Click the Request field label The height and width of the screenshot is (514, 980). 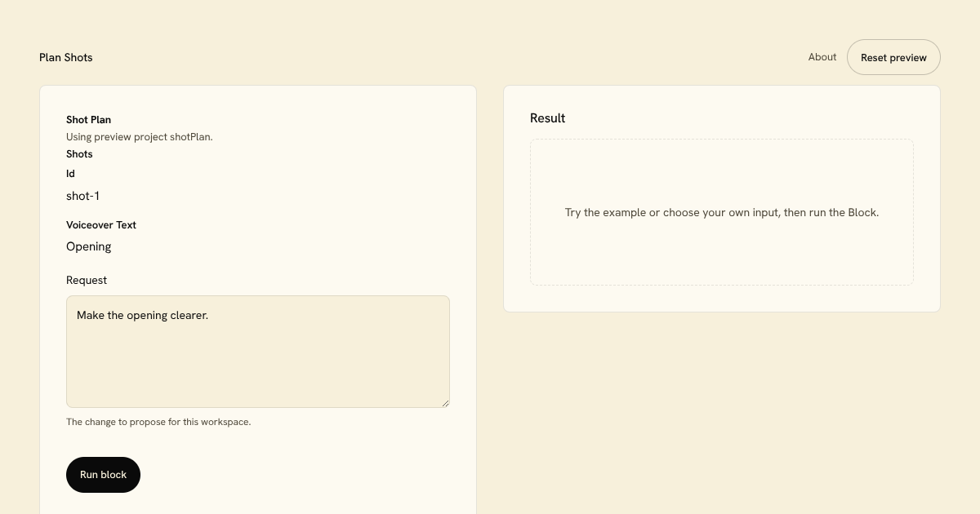tap(87, 280)
